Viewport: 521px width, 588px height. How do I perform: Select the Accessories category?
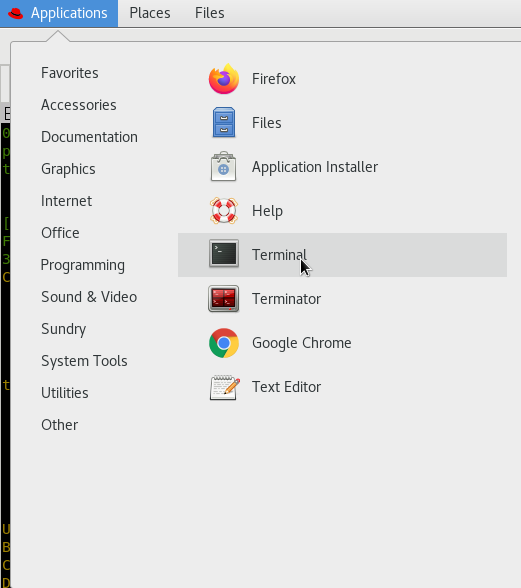click(79, 105)
